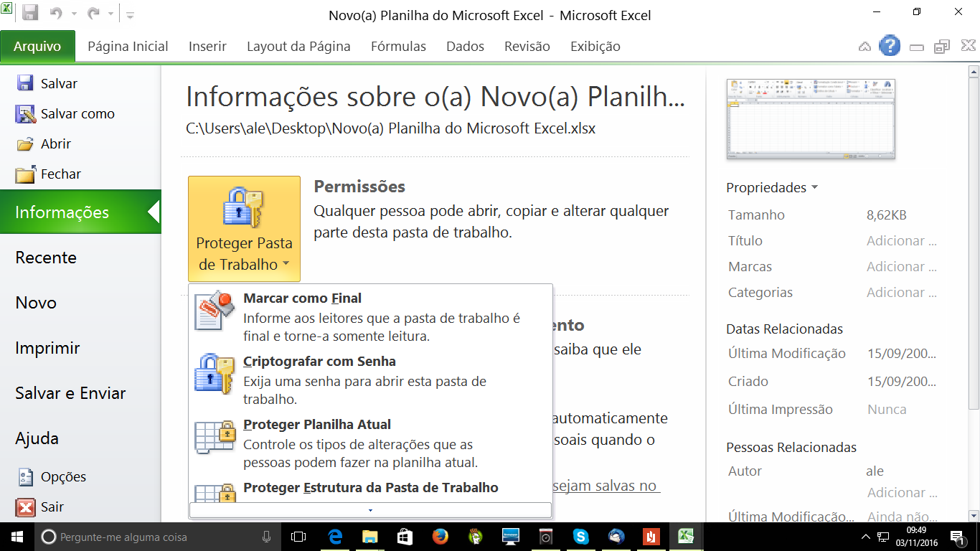Switch to Página Inicial tab
The height and width of the screenshot is (551, 980).
128,47
